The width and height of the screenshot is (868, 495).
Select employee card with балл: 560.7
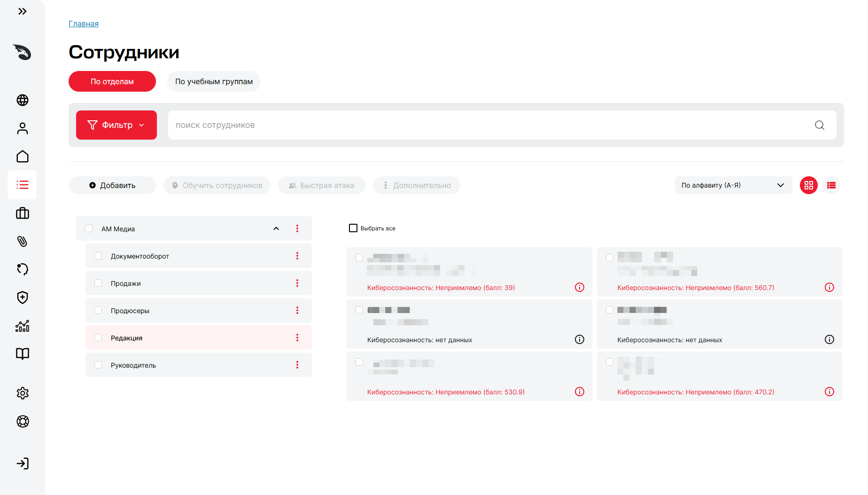(610, 258)
